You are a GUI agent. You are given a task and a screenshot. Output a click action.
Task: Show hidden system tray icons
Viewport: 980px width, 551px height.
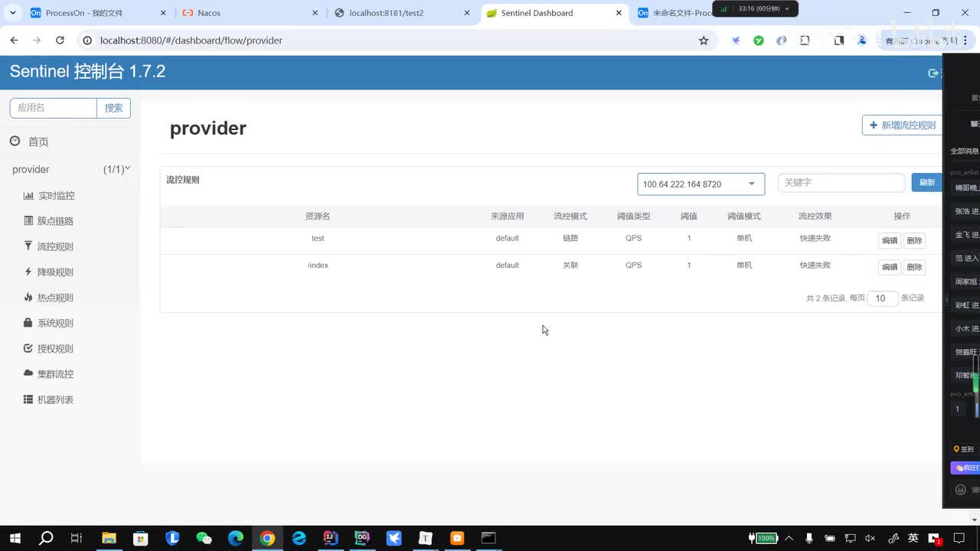(x=789, y=538)
